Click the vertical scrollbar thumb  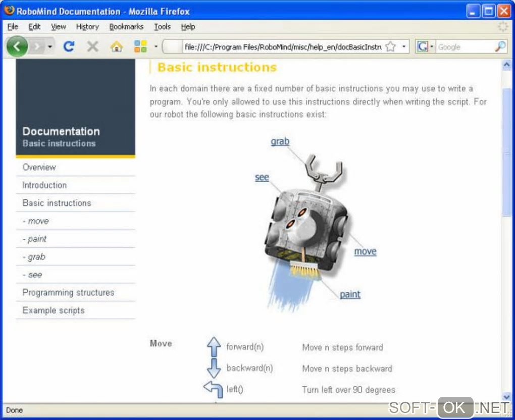[x=506, y=152]
